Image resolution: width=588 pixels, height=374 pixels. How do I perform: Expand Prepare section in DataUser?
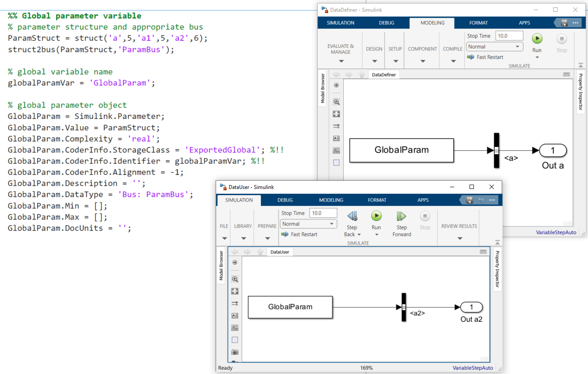tap(267, 238)
